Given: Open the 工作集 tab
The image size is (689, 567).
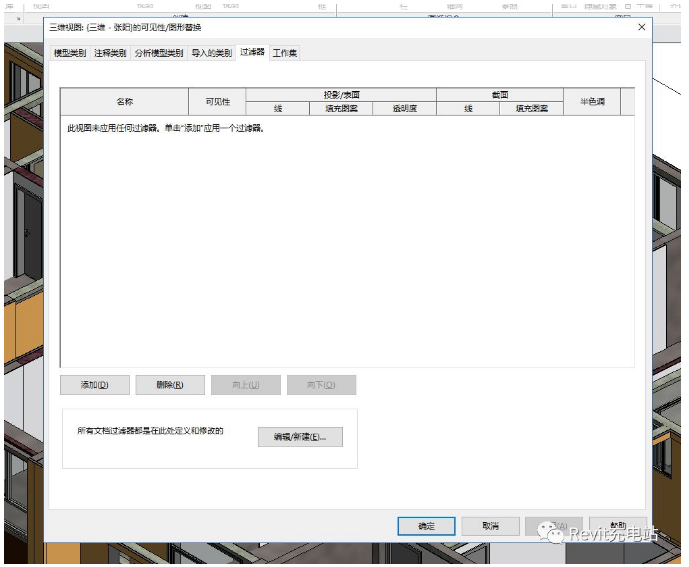Looking at the screenshot, I should 285,53.
